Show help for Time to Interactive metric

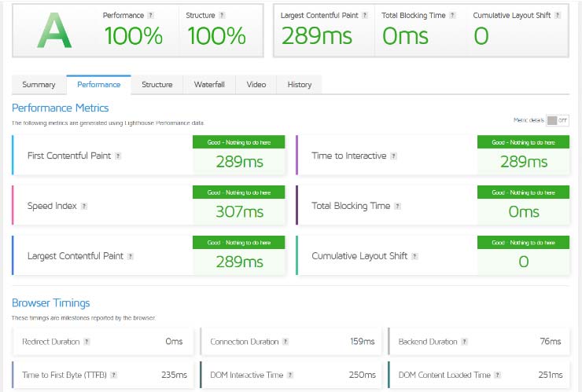[x=393, y=156]
